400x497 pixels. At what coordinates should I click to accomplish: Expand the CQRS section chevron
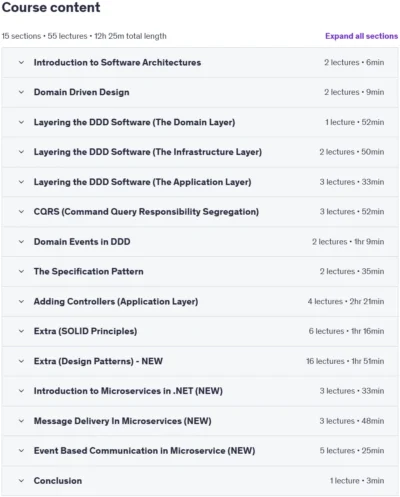(21, 212)
